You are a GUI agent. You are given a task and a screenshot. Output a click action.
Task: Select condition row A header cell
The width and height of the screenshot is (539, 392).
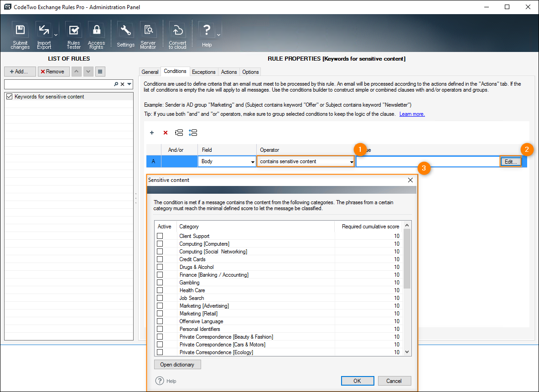coord(153,161)
